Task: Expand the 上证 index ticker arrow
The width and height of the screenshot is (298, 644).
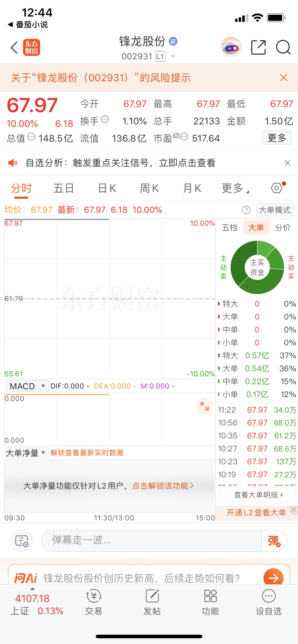Action: click(32, 589)
